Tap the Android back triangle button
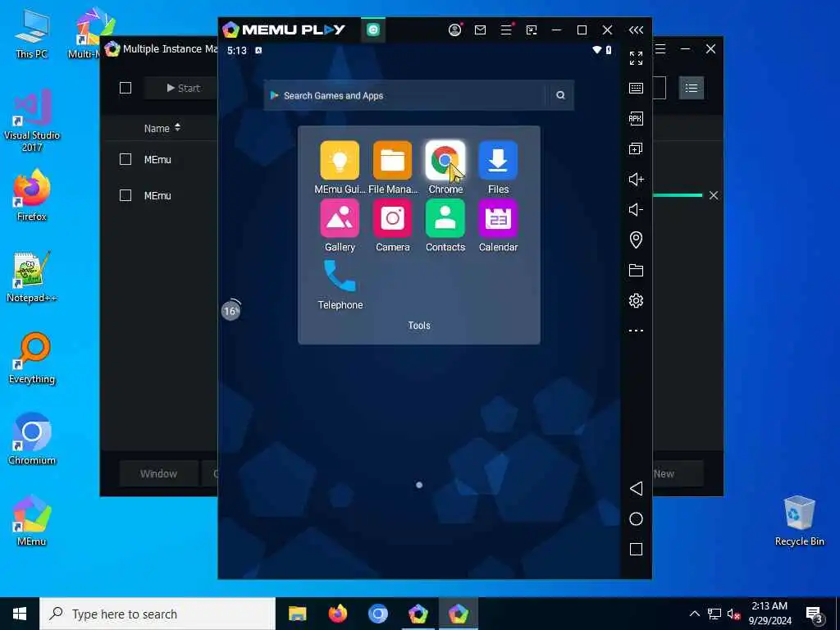This screenshot has width=840, height=630. point(636,488)
